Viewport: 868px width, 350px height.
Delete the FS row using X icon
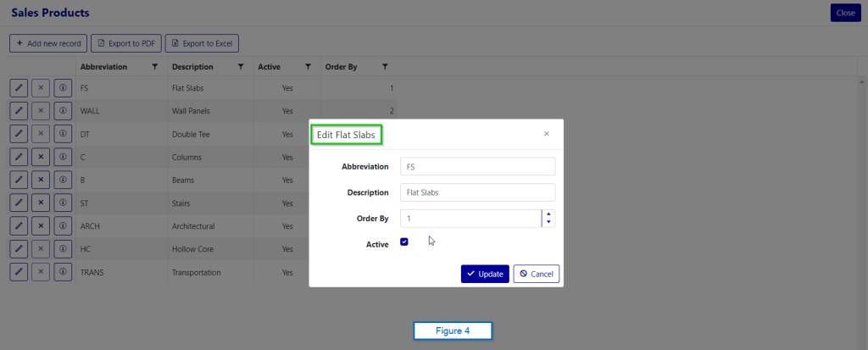pyautogui.click(x=41, y=88)
